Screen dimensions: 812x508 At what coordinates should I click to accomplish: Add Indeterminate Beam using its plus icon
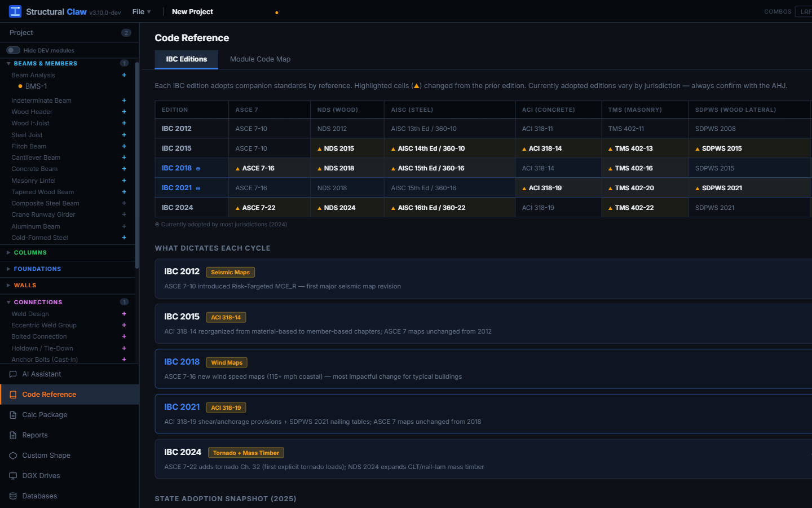tap(124, 100)
